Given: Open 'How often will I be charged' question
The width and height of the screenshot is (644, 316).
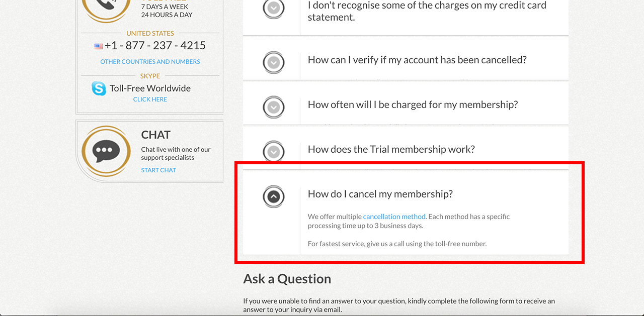Looking at the screenshot, I should pyautogui.click(x=413, y=104).
